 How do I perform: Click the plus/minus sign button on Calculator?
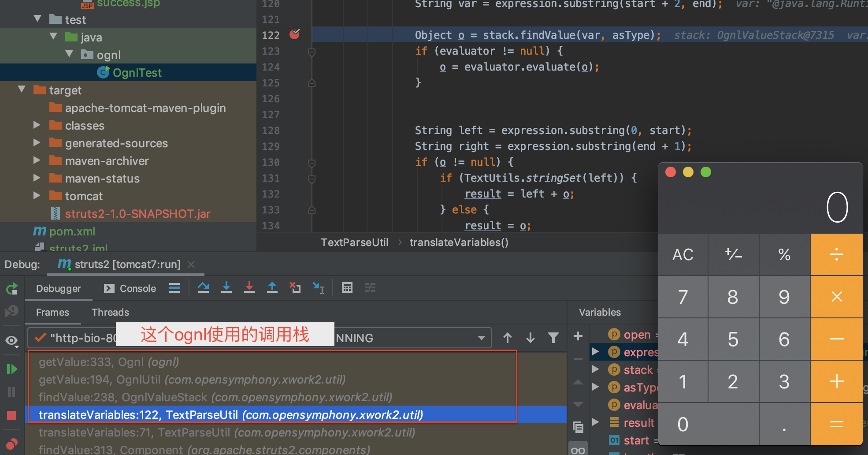point(733,254)
